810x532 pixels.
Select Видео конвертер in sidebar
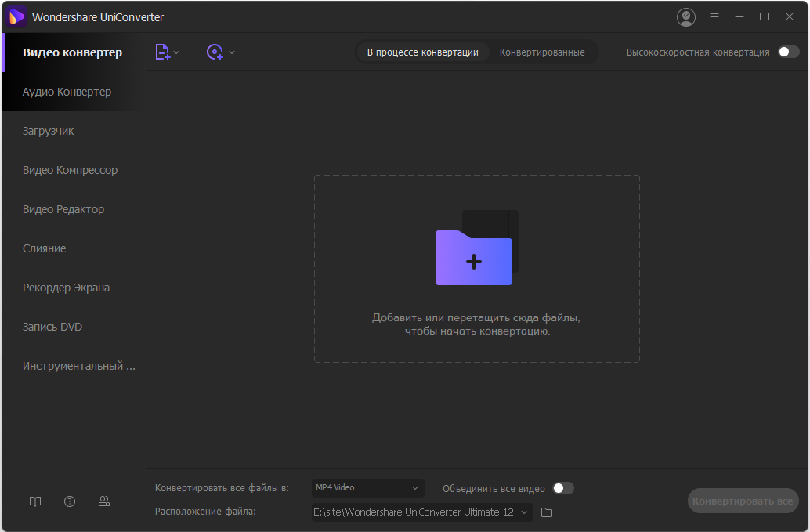tap(74, 52)
